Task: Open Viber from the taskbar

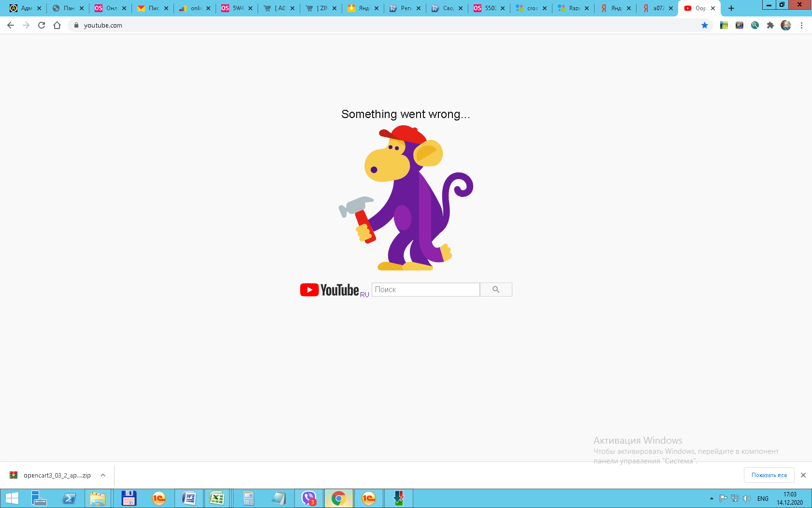Action: [x=309, y=498]
